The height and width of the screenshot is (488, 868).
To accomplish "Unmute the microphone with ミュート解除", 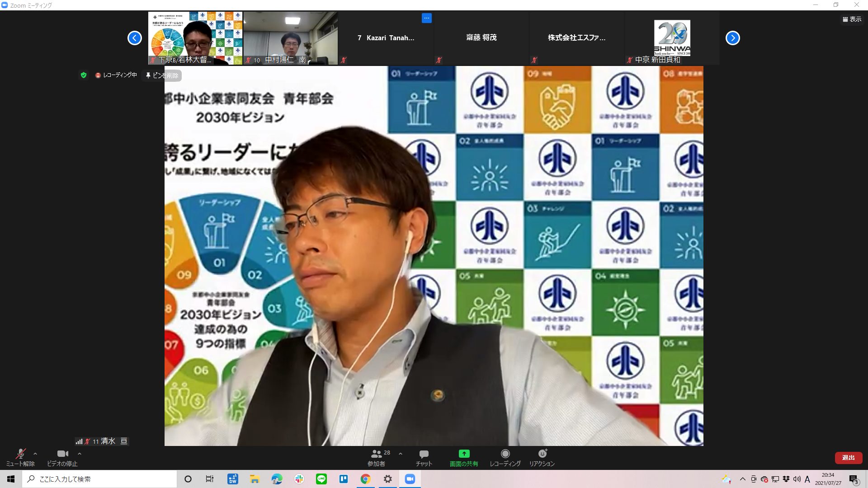I will (x=20, y=457).
